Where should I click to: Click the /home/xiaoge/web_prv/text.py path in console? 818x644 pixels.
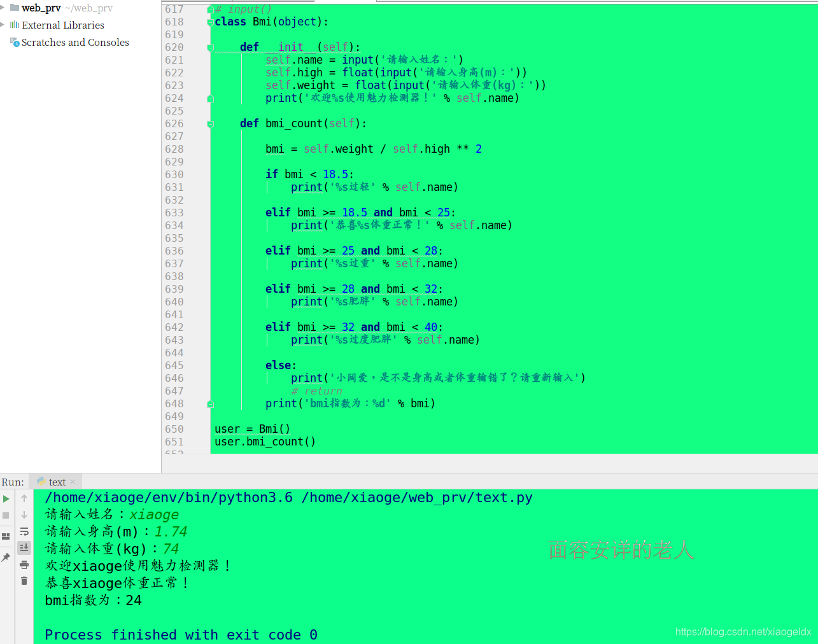click(x=417, y=498)
